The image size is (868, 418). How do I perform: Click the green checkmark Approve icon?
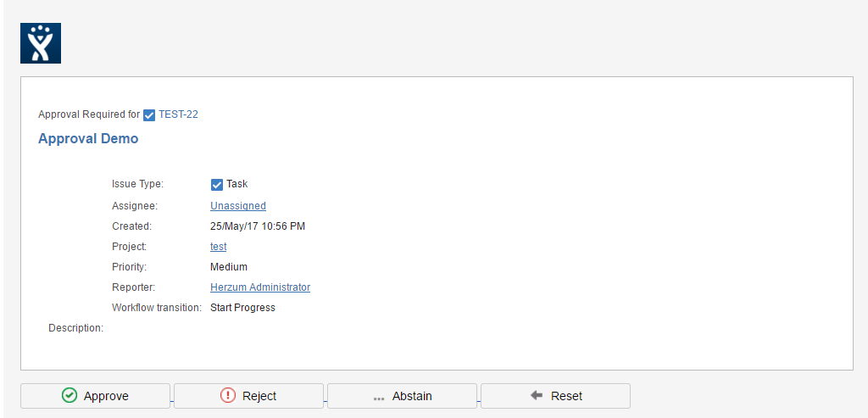[x=70, y=396]
